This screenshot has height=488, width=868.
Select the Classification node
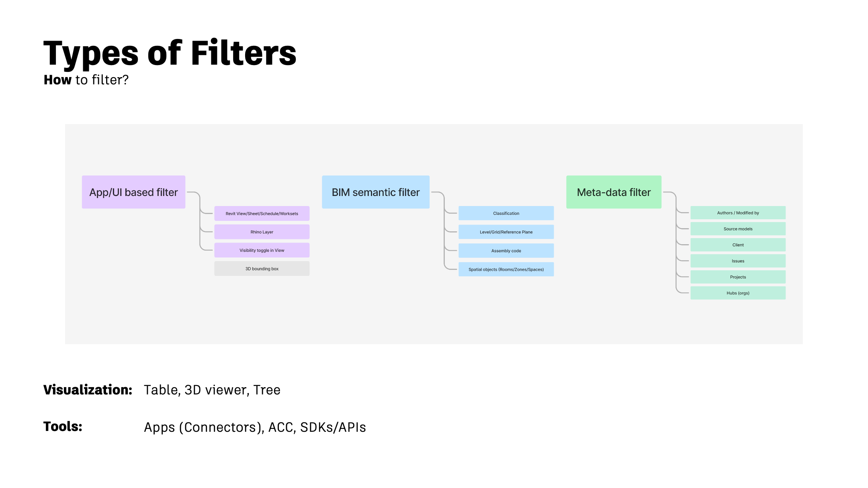pos(506,213)
